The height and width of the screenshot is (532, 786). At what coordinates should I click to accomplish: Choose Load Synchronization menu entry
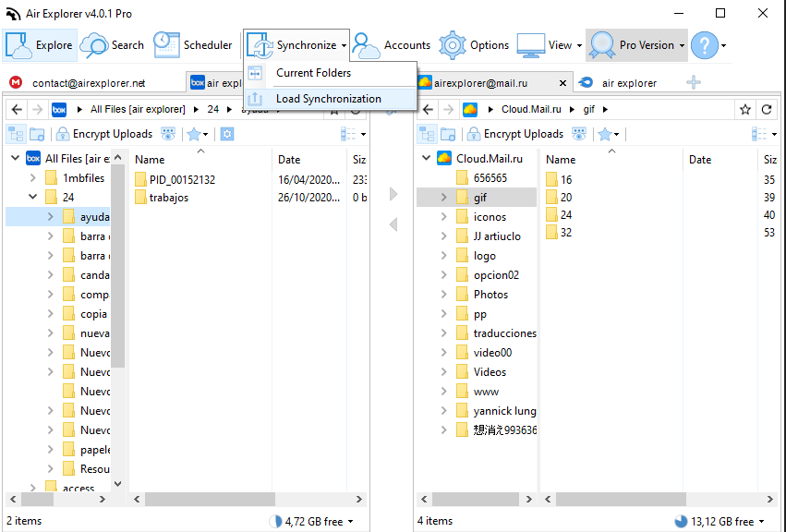pyautogui.click(x=330, y=99)
